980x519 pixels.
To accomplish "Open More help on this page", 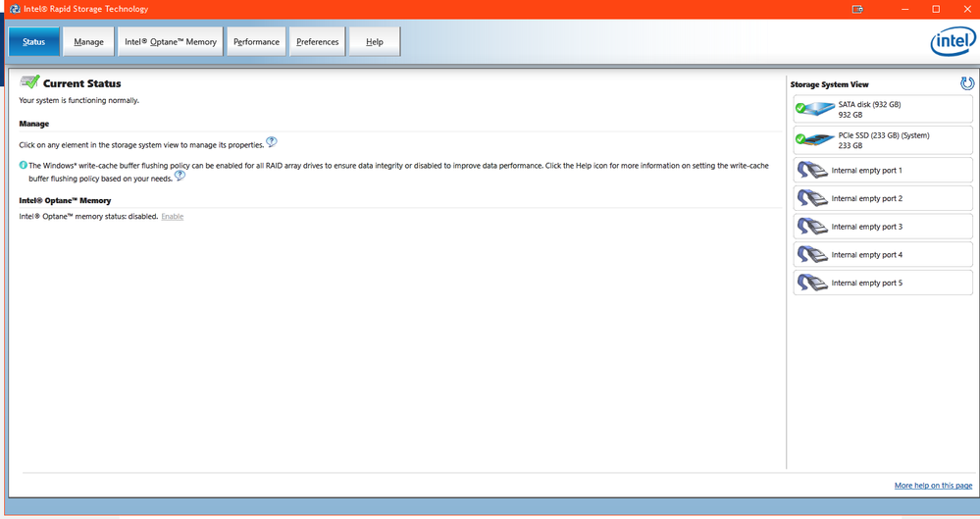I will pyautogui.click(x=933, y=486).
